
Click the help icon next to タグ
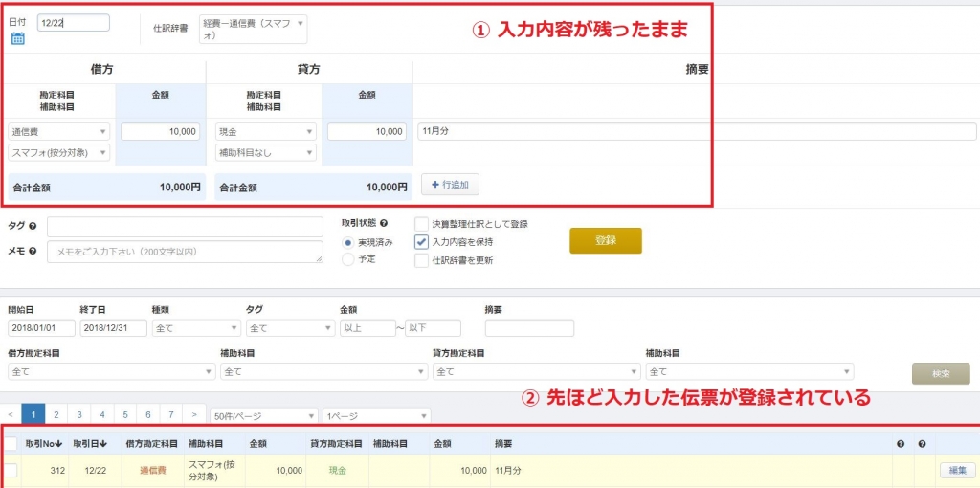pyautogui.click(x=33, y=227)
